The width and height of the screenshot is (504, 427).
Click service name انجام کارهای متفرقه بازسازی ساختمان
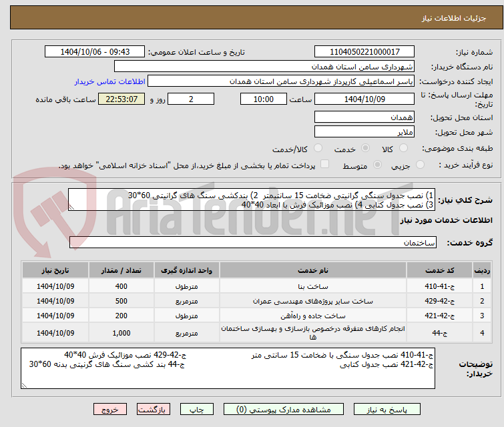313,333
